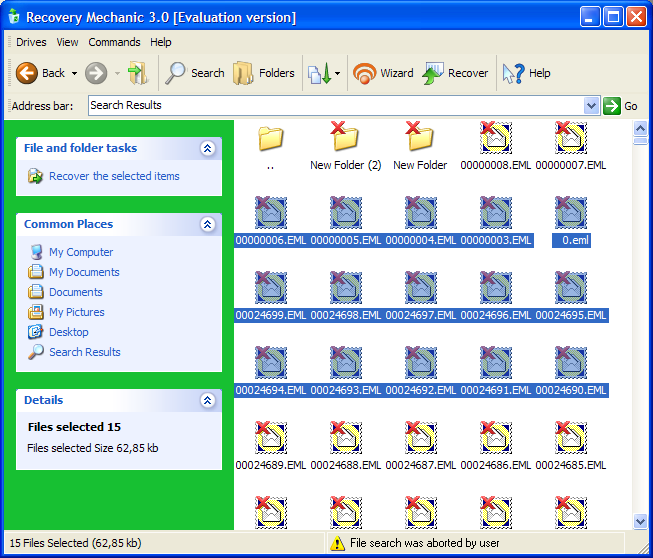Open Help from the toolbar
Screen dimensions: 653x558
tap(526, 73)
